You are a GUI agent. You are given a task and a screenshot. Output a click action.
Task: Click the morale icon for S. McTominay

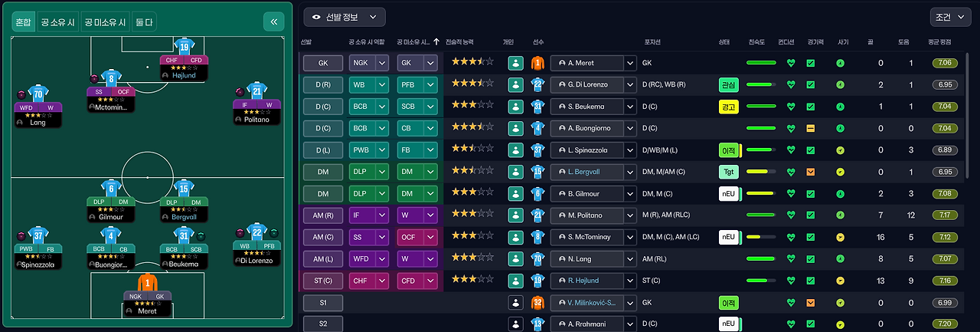point(840,237)
